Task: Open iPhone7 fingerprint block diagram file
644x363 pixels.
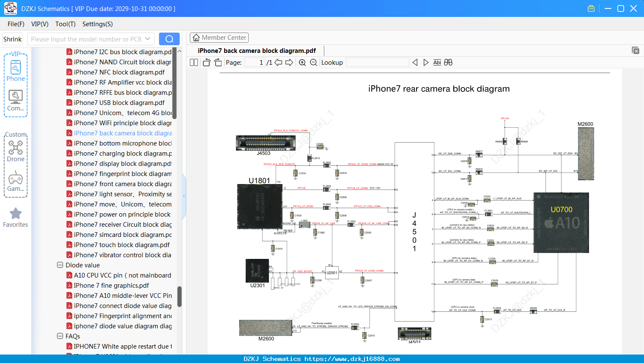Action: pyautogui.click(x=123, y=174)
